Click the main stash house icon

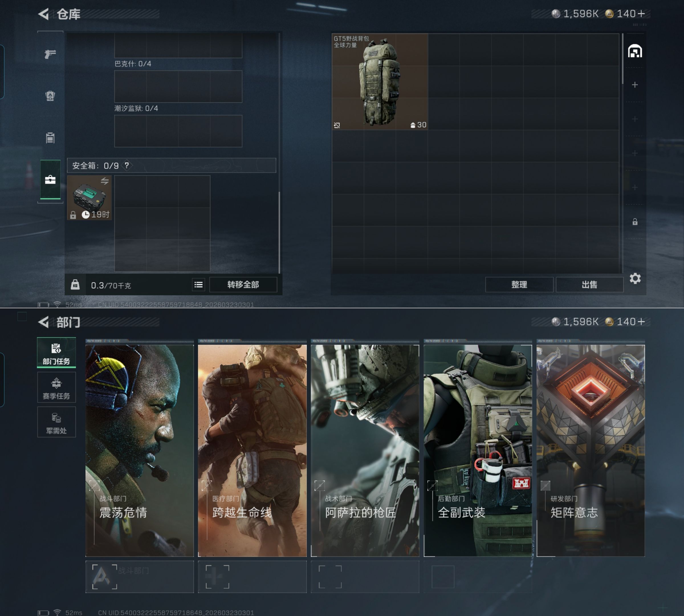point(635,51)
